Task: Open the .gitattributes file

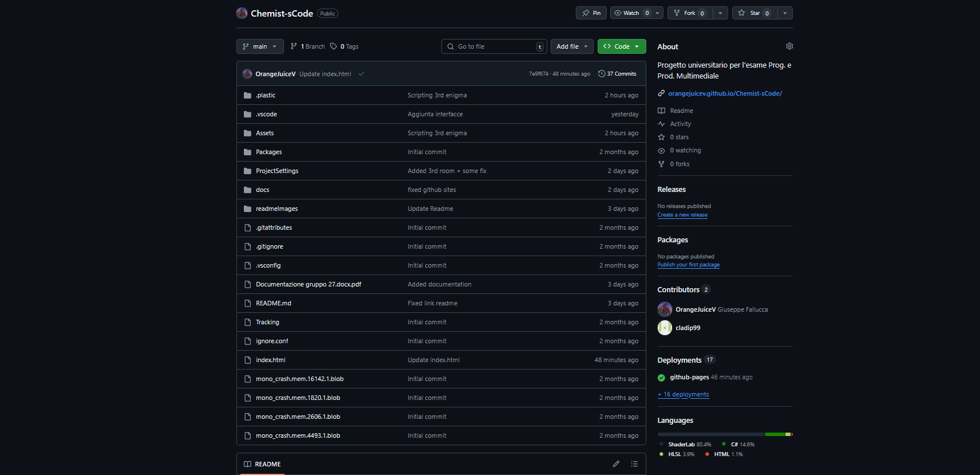Action: pos(274,227)
